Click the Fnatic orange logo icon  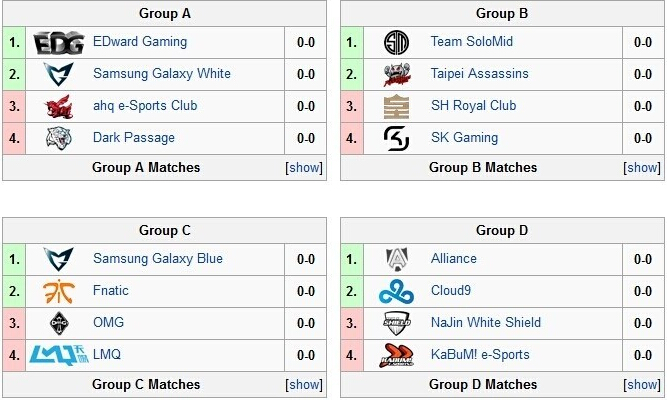[x=58, y=292]
